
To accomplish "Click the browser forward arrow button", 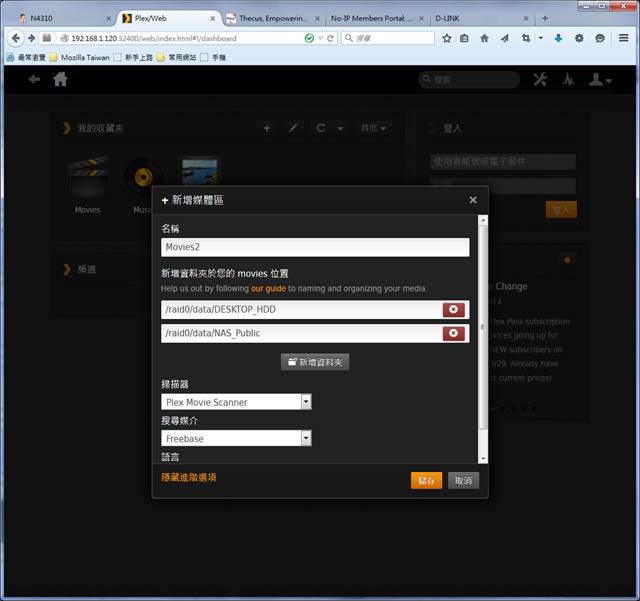I will 31,38.
